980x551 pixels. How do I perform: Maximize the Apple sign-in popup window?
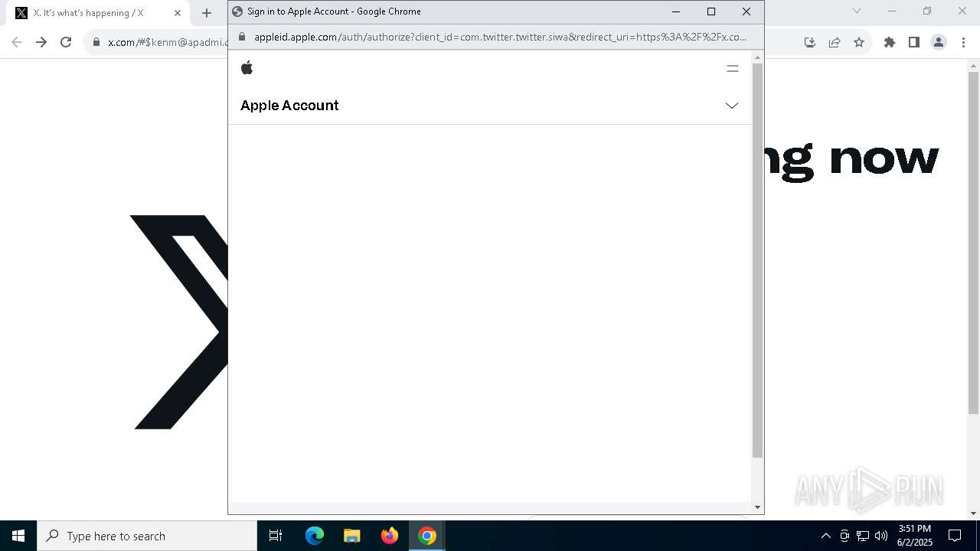coord(711,11)
